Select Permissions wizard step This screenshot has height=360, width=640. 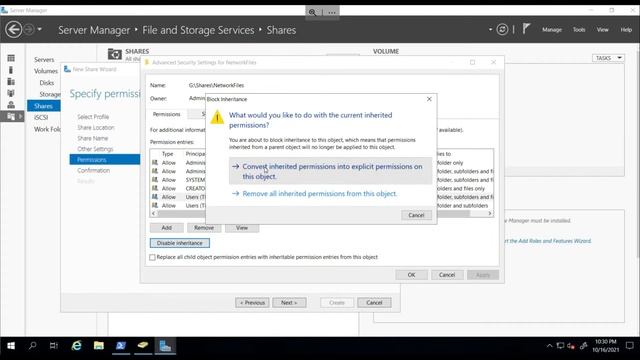click(x=105, y=160)
